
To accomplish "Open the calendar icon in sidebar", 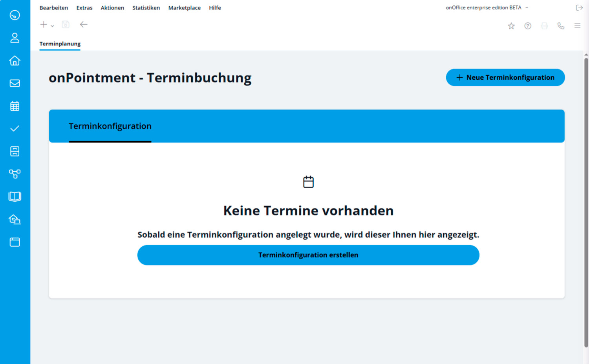I will pos(15,106).
